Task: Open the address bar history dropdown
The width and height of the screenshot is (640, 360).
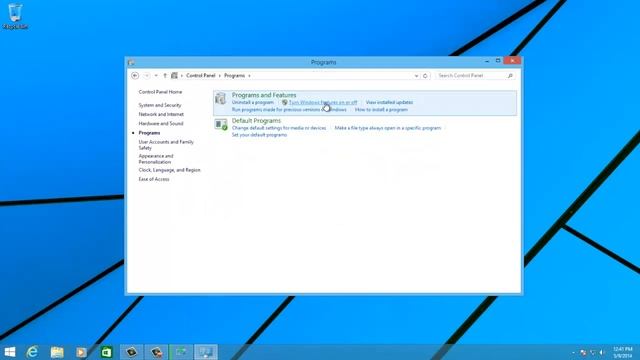Action: 416,76
